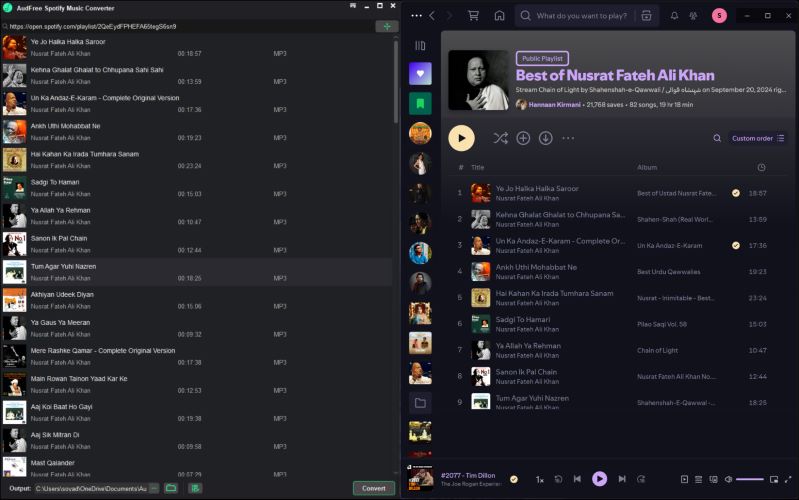The image size is (799, 500).
Task: Open the output folder icon in AudFree
Action: [171, 488]
